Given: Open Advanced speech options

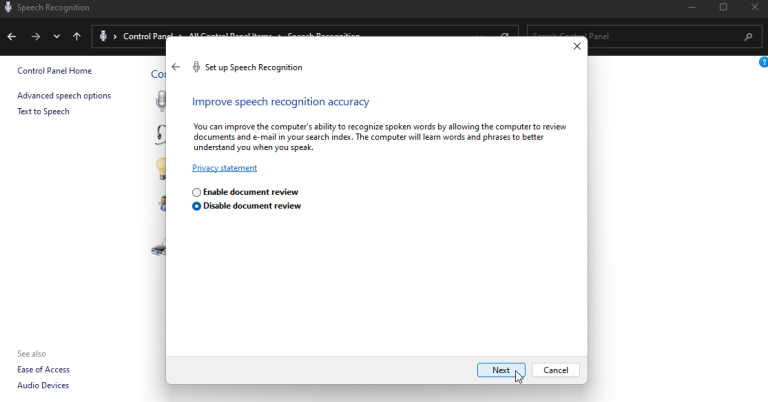Looking at the screenshot, I should click(x=64, y=96).
